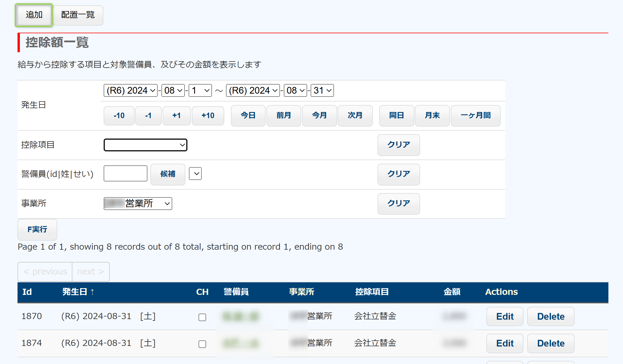Edit record 1870

[x=505, y=316]
